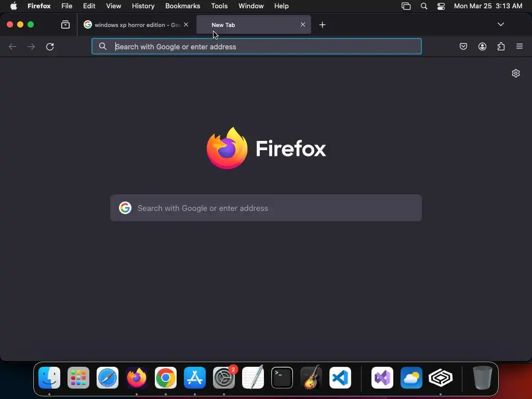Open the Edit menu
532x399 pixels.
[x=89, y=6]
